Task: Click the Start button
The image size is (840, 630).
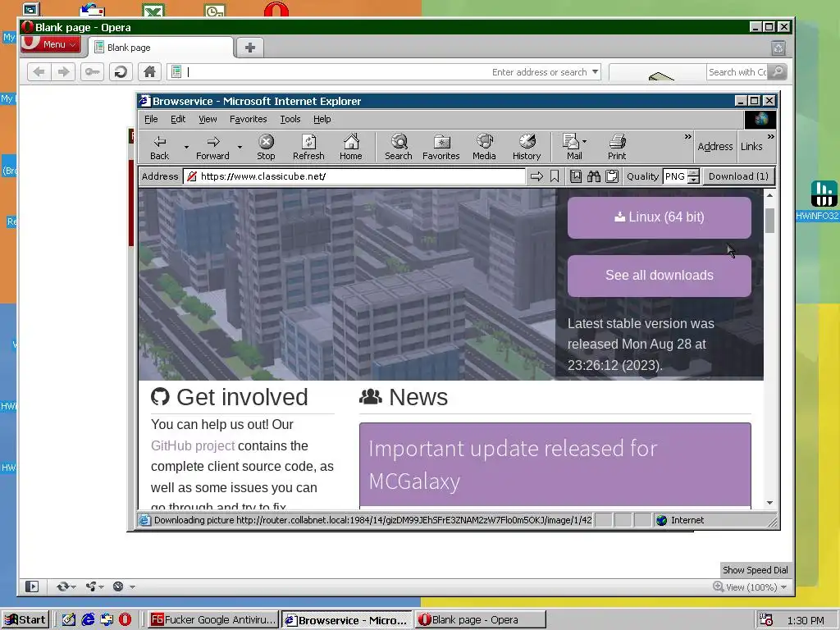Action: pyautogui.click(x=25, y=620)
